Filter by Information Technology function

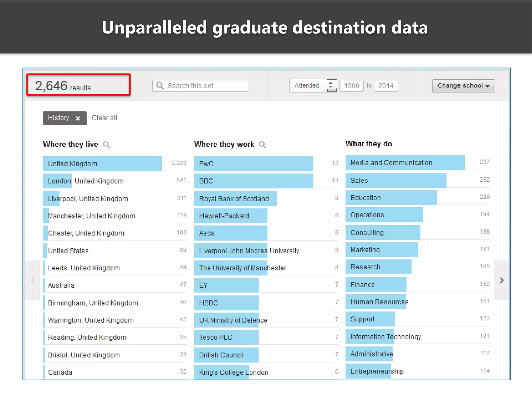coord(417,337)
